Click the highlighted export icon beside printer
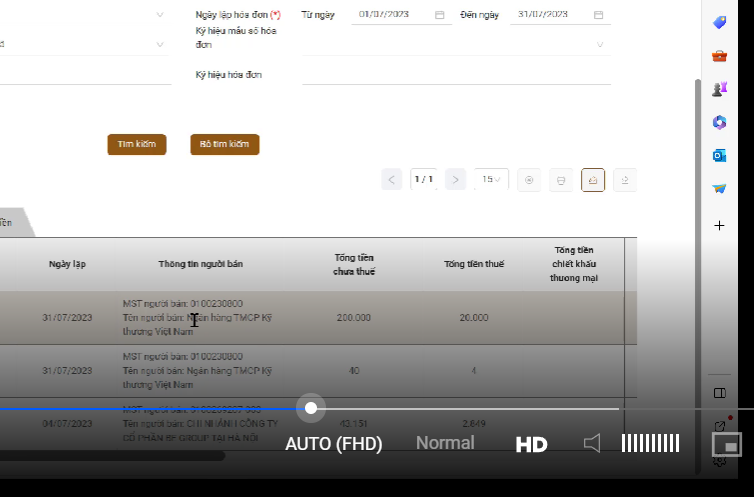 pyautogui.click(x=593, y=180)
